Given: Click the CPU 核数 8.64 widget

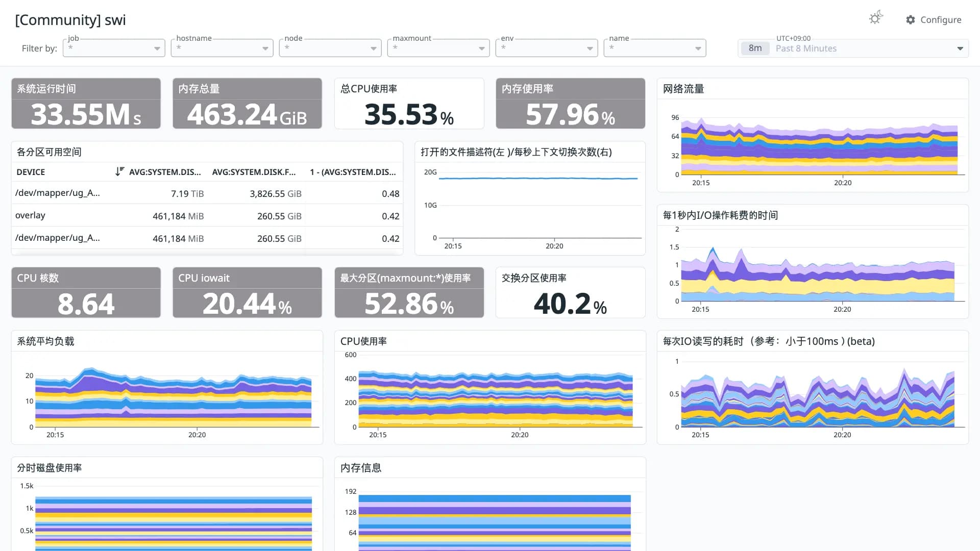Looking at the screenshot, I should (x=86, y=292).
